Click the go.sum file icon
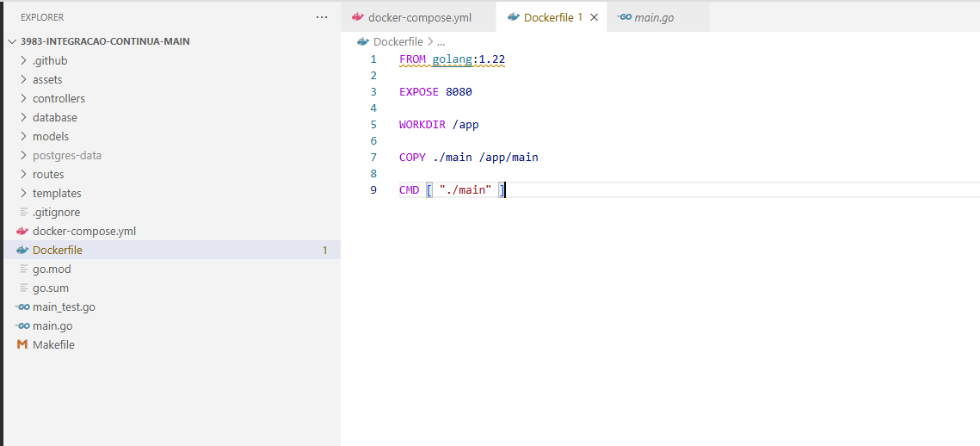Image resolution: width=980 pixels, height=446 pixels. coord(24,288)
